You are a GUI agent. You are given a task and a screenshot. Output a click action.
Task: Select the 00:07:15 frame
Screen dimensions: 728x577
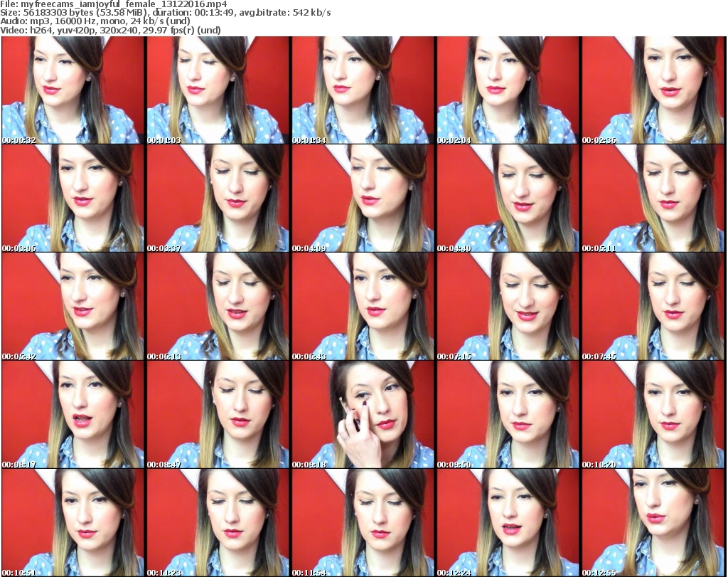(508, 307)
